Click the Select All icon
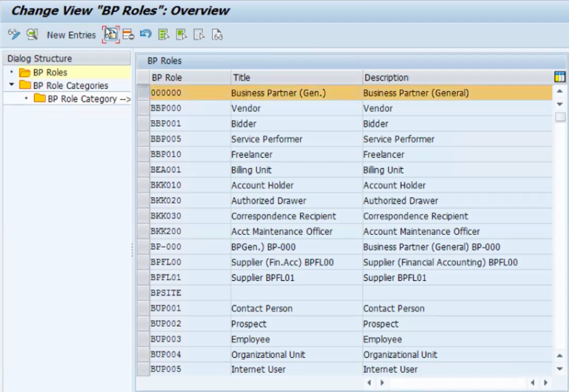This screenshot has width=569, height=392. click(x=164, y=35)
